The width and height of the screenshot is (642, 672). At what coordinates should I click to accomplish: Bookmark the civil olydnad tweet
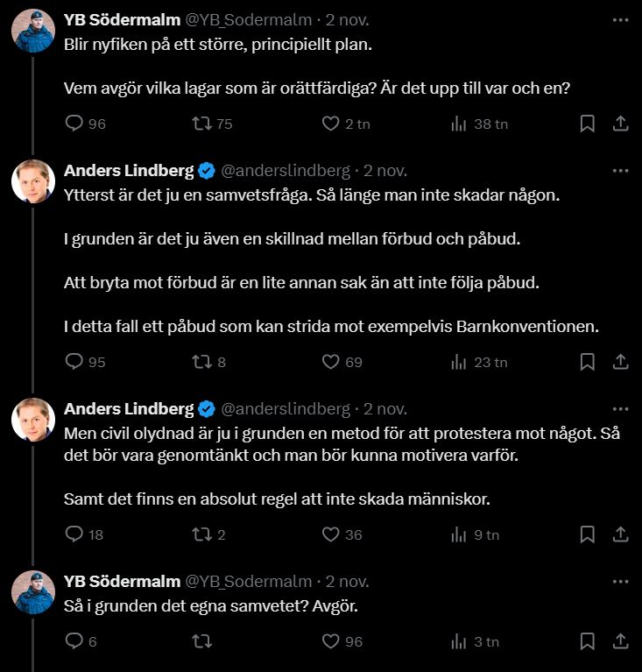[588, 534]
